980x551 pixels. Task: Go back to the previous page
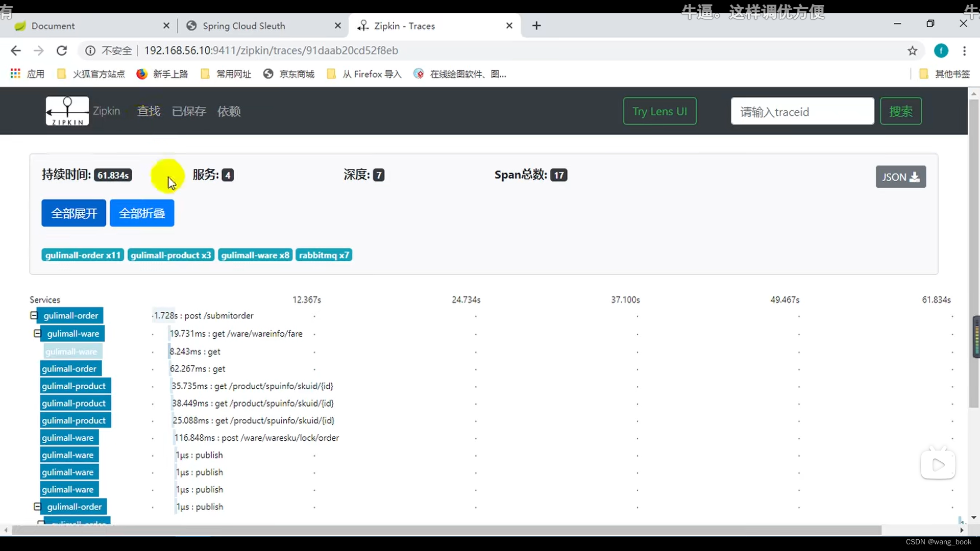(x=16, y=51)
